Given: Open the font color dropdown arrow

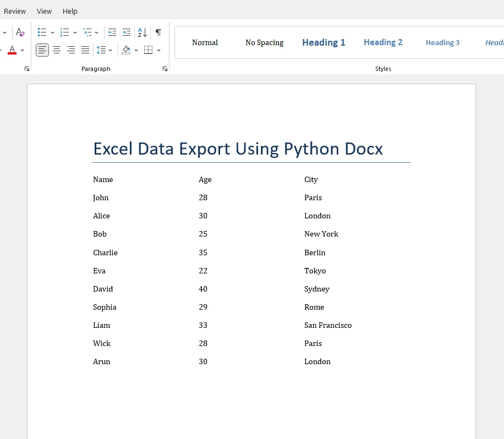Looking at the screenshot, I should (x=23, y=50).
